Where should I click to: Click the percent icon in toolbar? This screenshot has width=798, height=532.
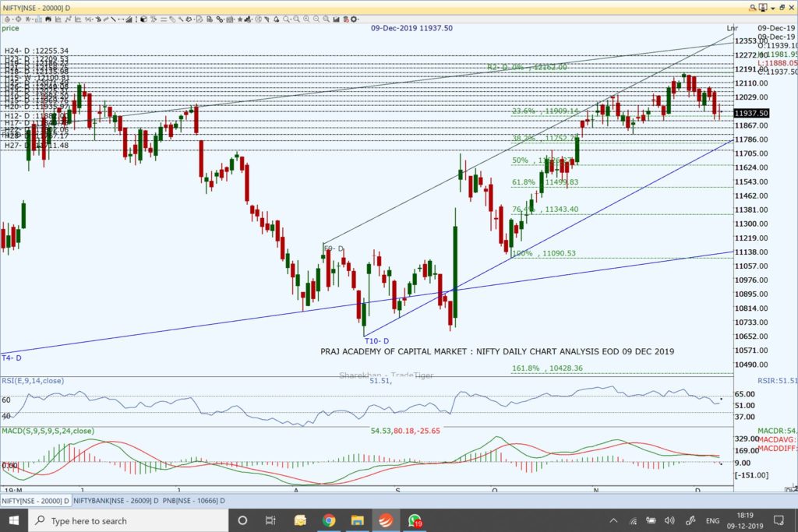[87, 19]
